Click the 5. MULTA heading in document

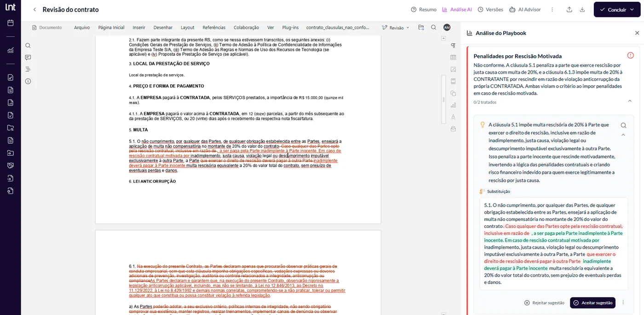tap(138, 130)
